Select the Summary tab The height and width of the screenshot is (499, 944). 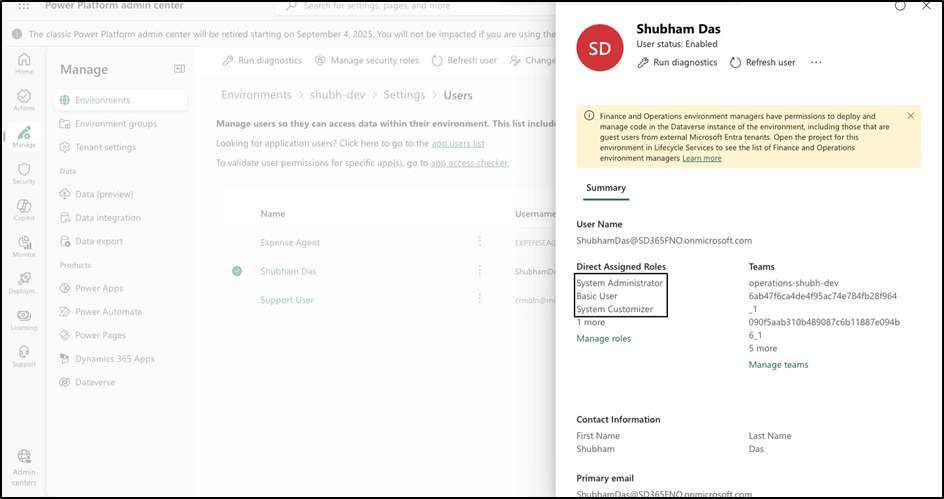pos(606,188)
